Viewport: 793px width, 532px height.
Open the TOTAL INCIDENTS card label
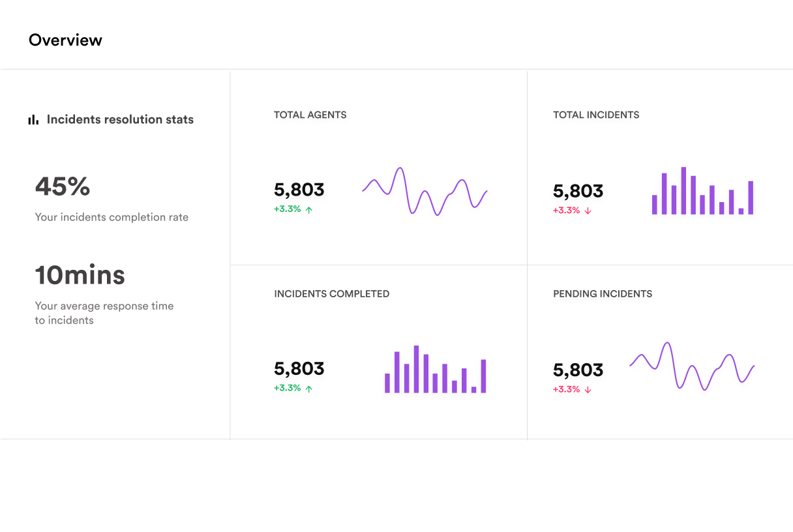(x=596, y=115)
